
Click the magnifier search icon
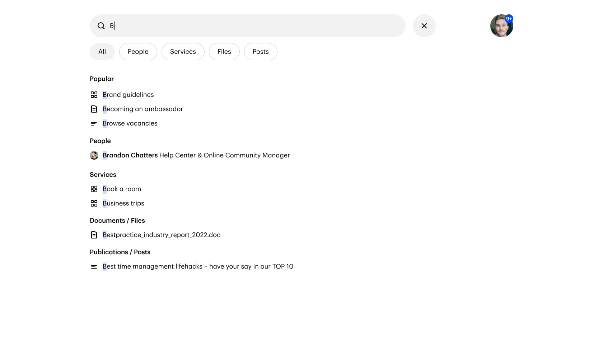[x=101, y=26]
